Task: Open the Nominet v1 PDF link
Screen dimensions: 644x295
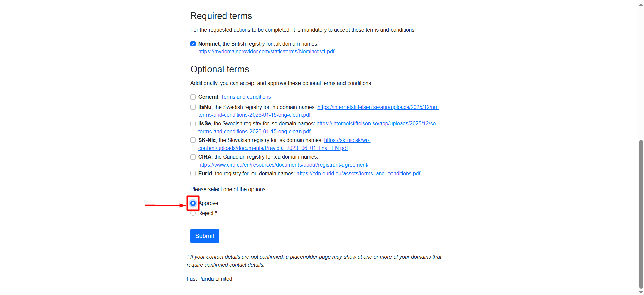Action: (266, 52)
